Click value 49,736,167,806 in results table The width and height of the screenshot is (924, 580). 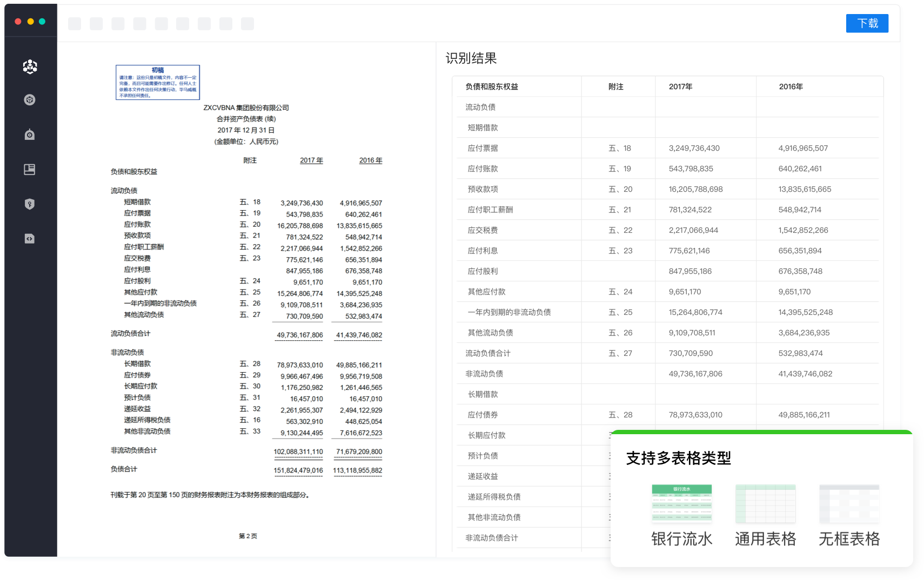click(x=695, y=374)
